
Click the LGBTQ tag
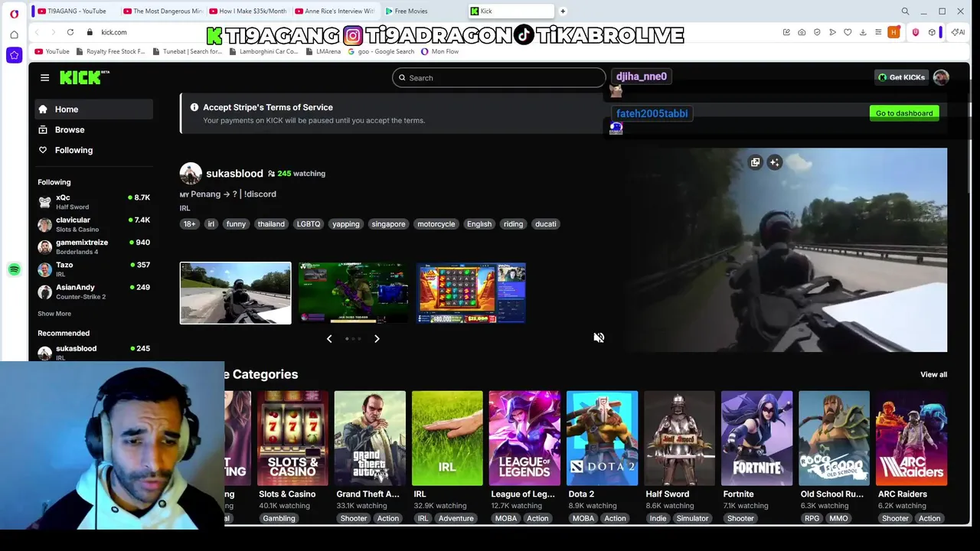click(309, 224)
